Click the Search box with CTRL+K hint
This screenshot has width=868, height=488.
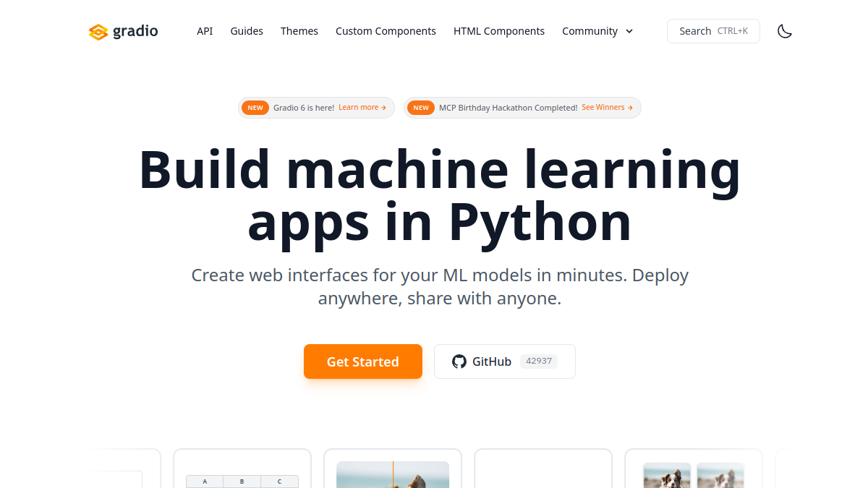713,31
